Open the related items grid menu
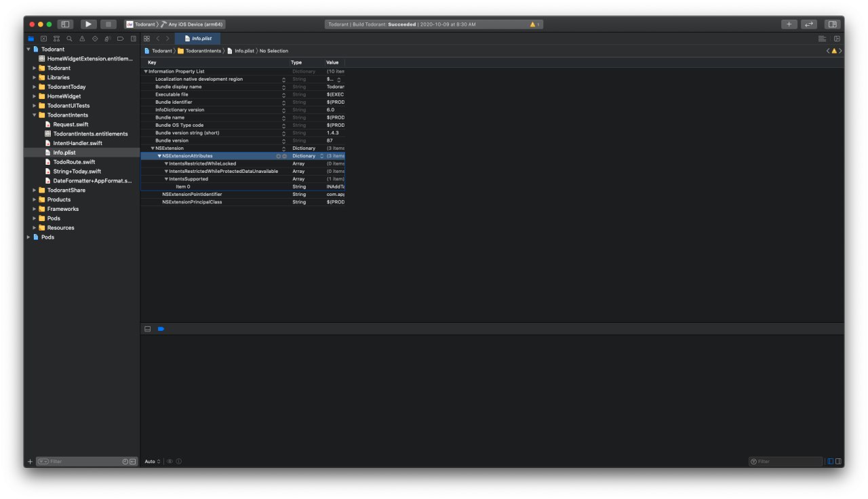The width and height of the screenshot is (868, 499). [146, 39]
